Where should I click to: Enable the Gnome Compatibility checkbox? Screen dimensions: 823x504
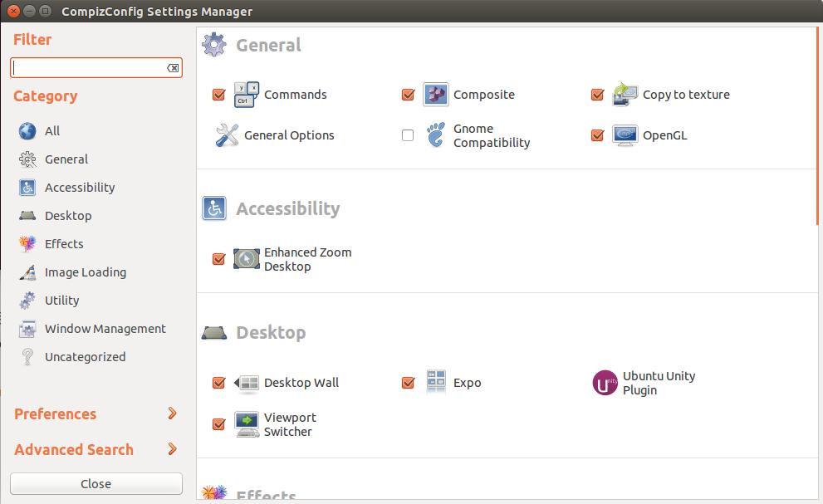pyautogui.click(x=408, y=135)
